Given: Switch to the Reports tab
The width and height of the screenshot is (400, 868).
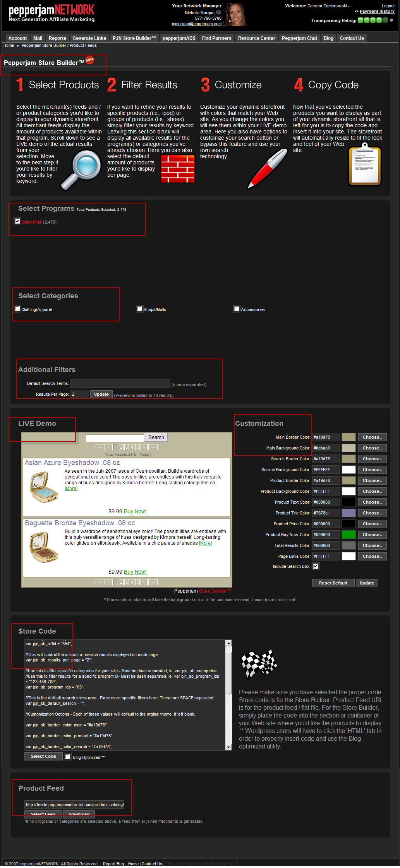Looking at the screenshot, I should pos(57,38).
